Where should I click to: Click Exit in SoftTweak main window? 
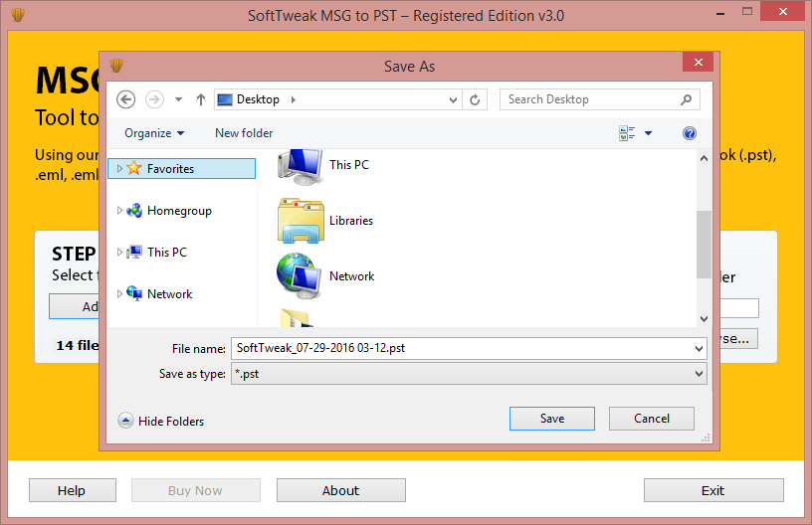[x=713, y=490]
